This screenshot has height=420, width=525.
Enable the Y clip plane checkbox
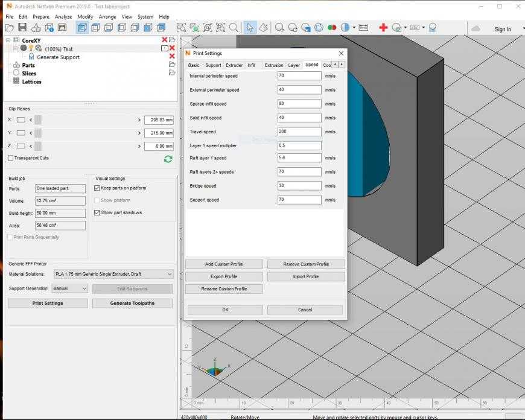(21, 133)
